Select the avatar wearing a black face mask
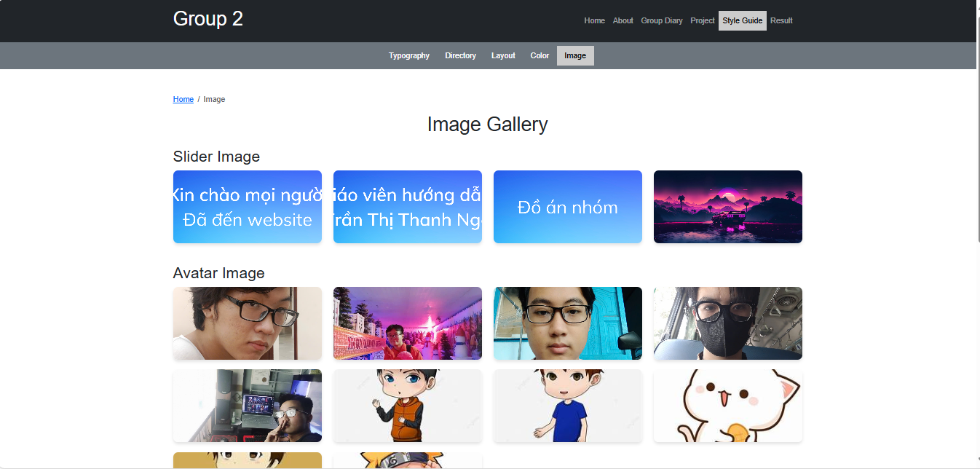 click(x=727, y=323)
